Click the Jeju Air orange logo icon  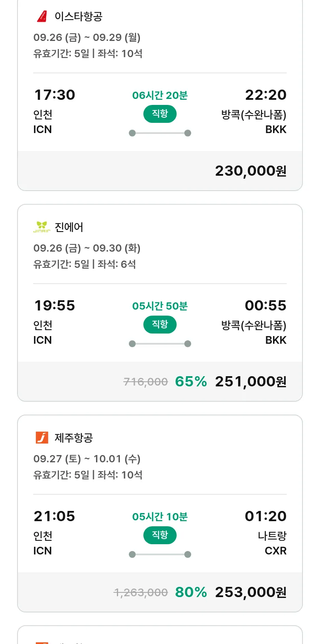(42, 438)
